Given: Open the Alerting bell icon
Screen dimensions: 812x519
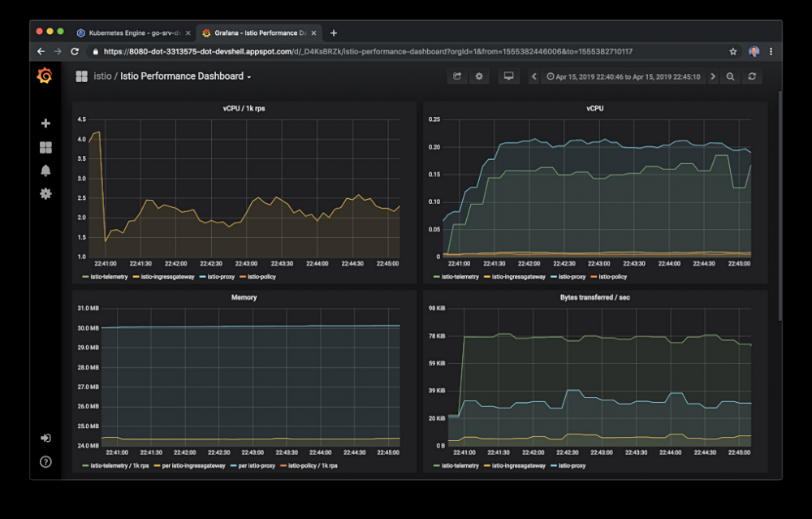Looking at the screenshot, I should coord(45,171).
